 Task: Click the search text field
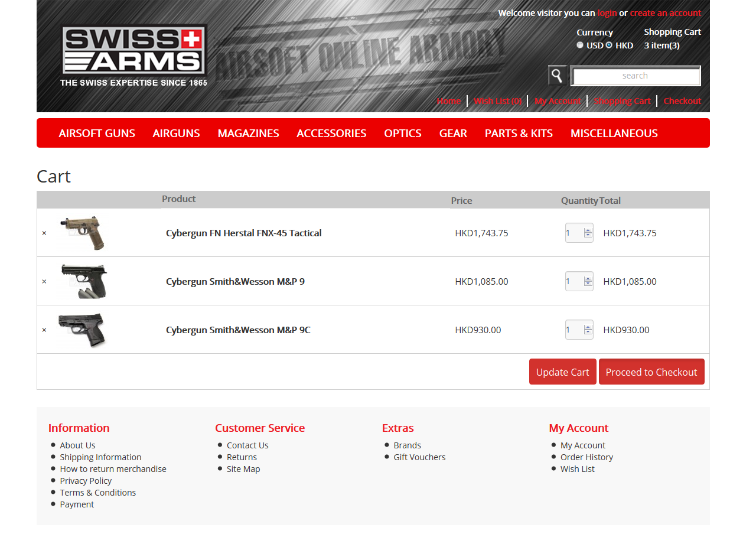(x=635, y=76)
